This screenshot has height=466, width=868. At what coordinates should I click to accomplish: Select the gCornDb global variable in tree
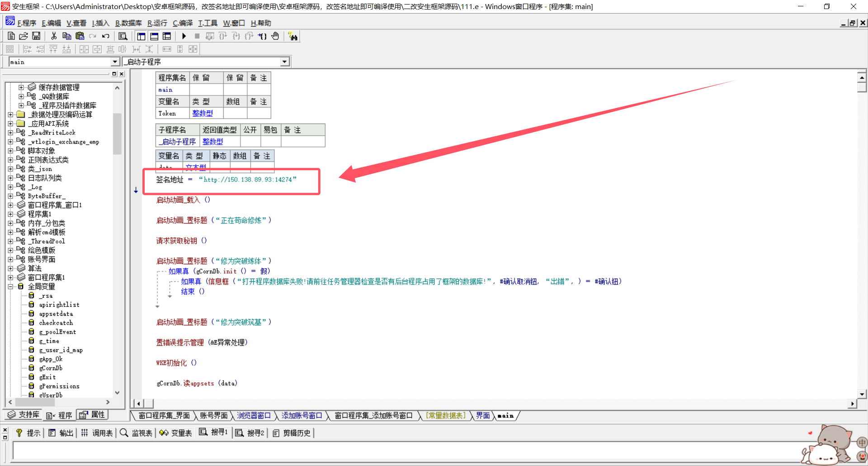51,368
